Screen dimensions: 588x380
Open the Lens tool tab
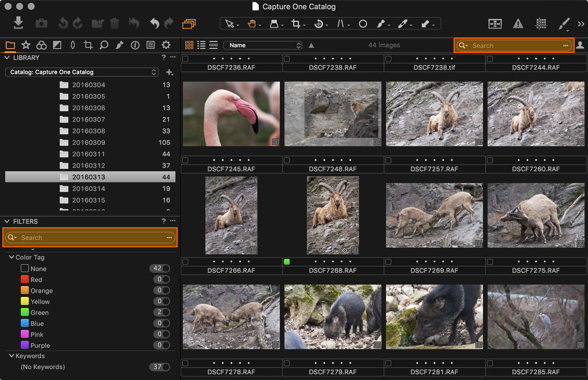coord(73,46)
